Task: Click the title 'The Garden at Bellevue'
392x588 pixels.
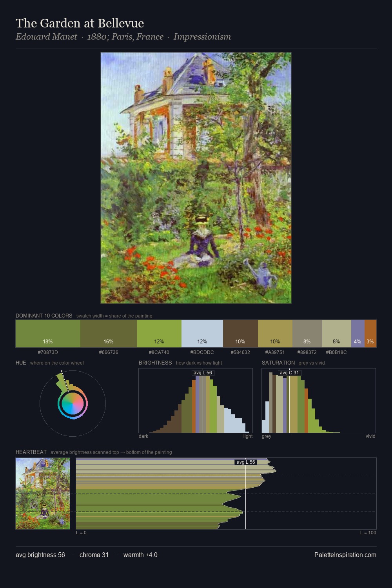Action: point(80,23)
